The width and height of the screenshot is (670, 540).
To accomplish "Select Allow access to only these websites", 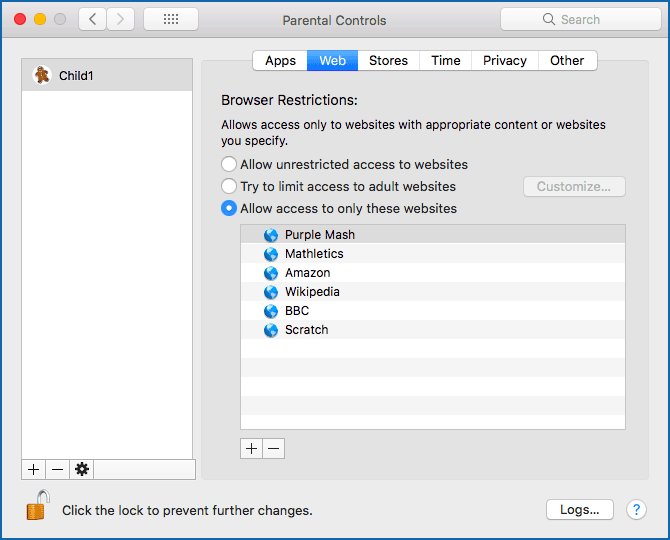I will [229, 208].
